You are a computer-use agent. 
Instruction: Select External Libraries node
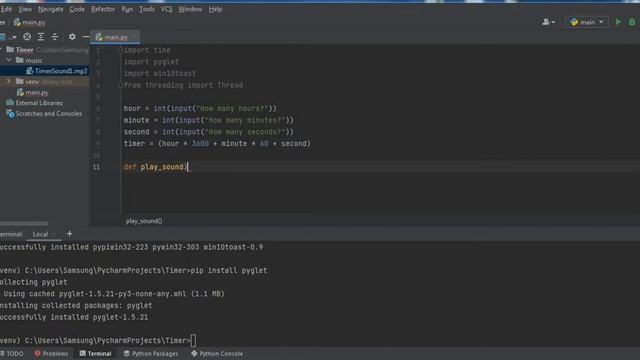35,103
